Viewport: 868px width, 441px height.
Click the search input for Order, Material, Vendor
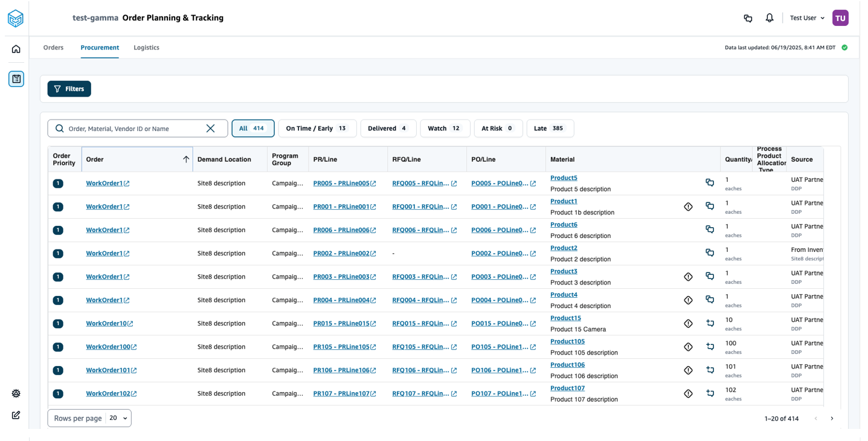133,129
